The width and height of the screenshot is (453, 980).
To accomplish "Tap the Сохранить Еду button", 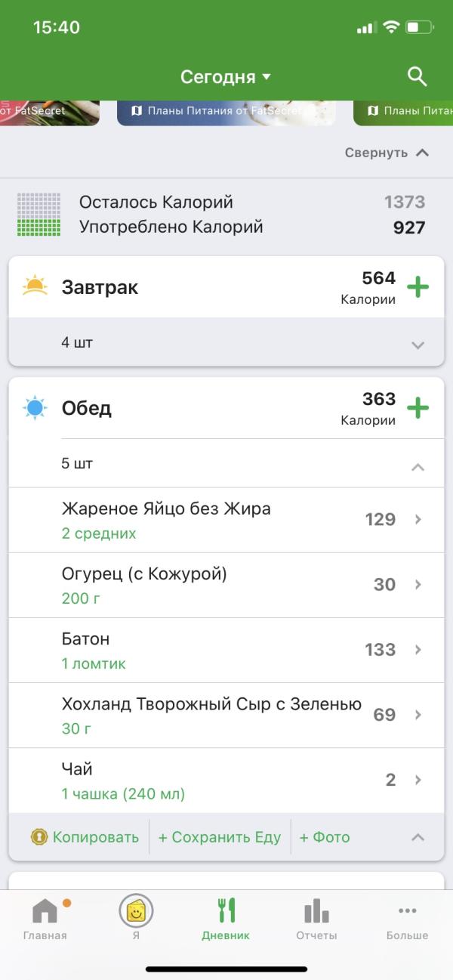I will 219,837.
